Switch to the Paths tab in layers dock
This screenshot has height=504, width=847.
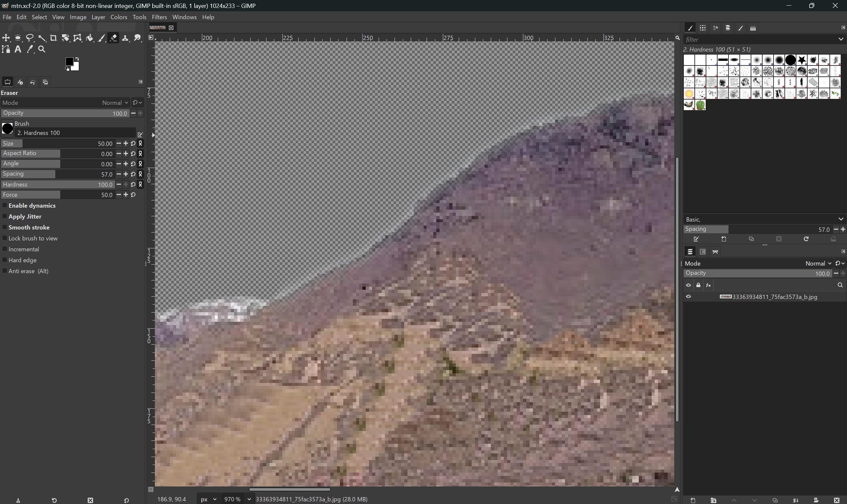[x=716, y=252]
